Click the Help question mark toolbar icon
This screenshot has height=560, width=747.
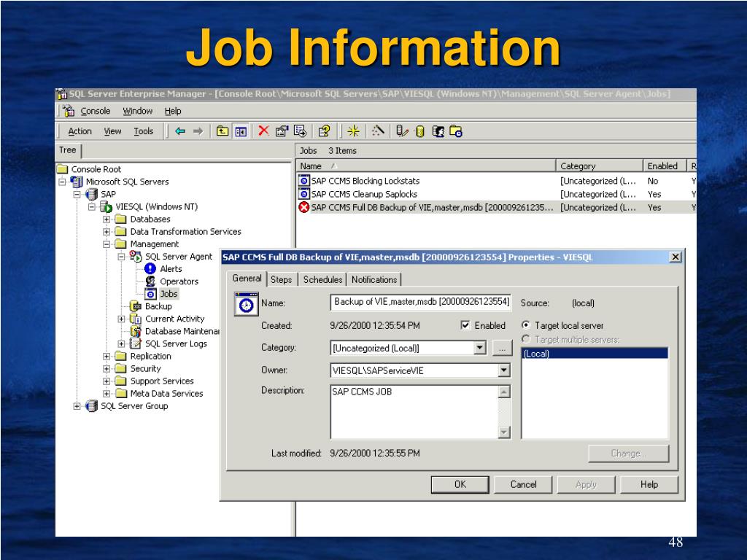(x=324, y=131)
